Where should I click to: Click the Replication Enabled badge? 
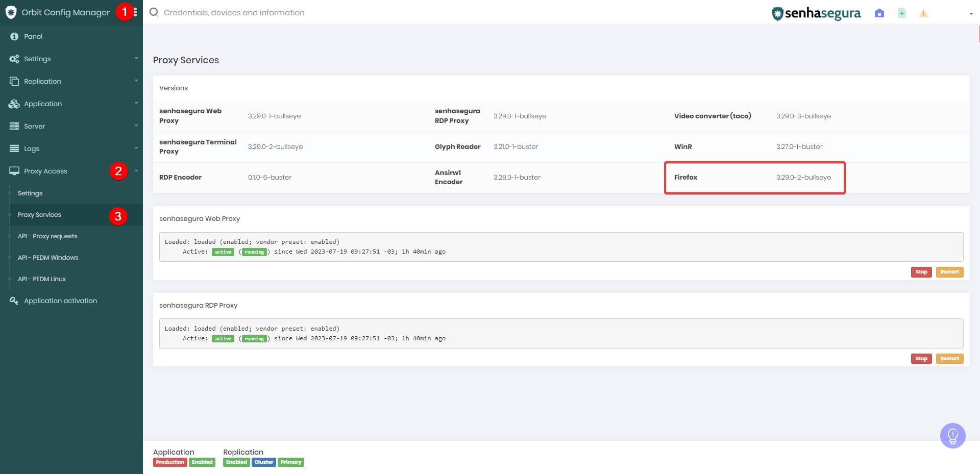(x=236, y=462)
